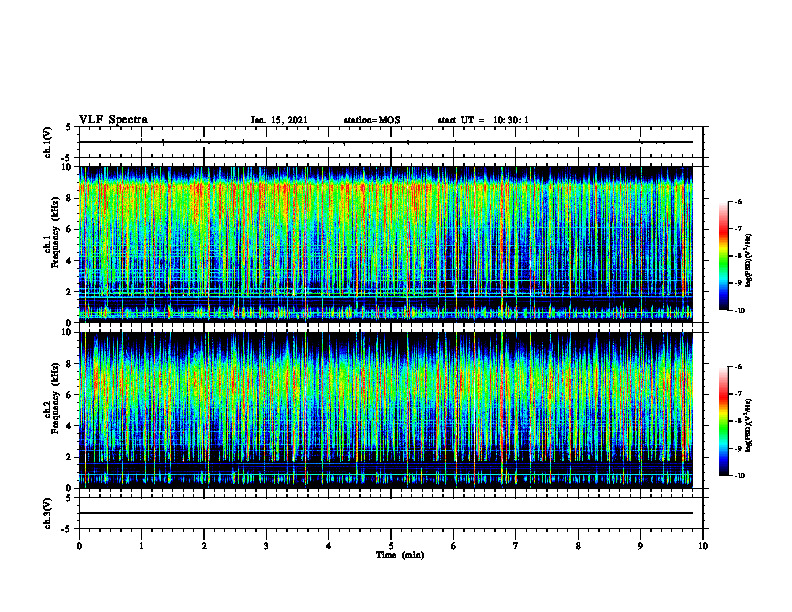The image size is (792, 612).
Task: Click the time axis tick label 4
Action: [x=329, y=546]
